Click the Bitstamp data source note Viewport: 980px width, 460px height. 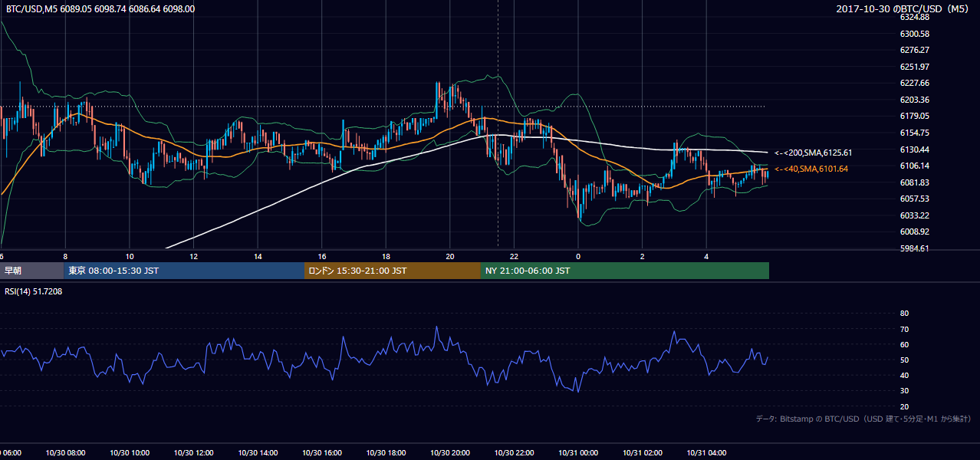863,419
